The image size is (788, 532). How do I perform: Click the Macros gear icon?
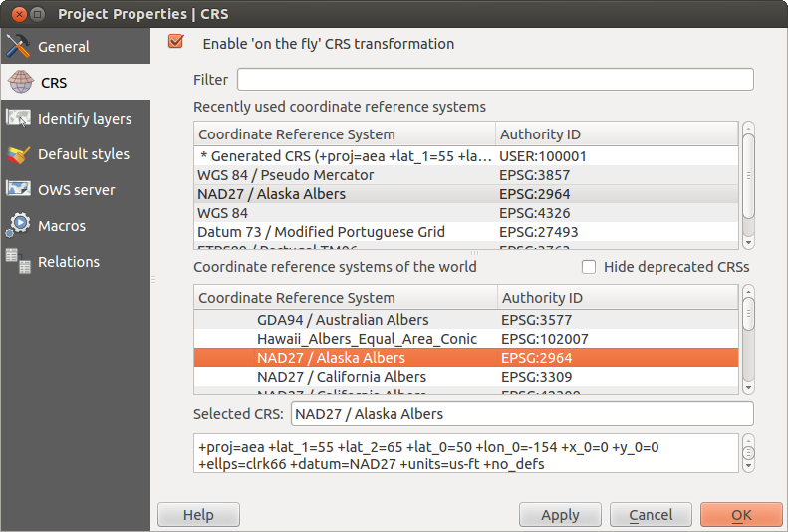(18, 226)
